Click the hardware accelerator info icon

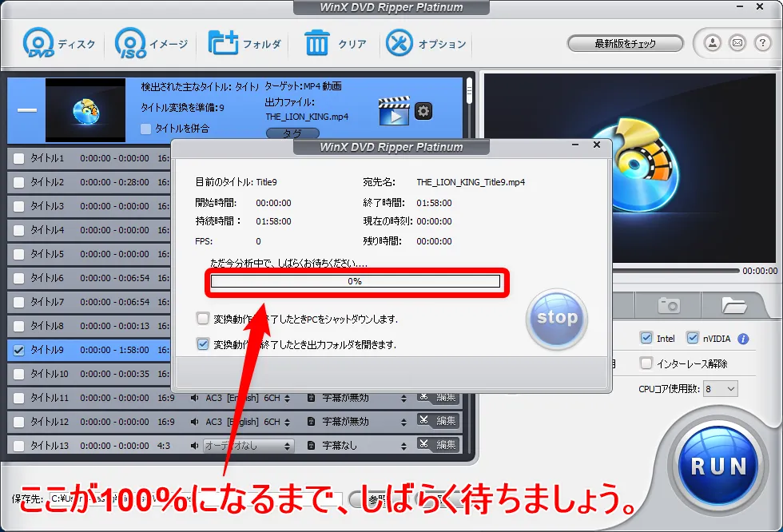tap(743, 339)
